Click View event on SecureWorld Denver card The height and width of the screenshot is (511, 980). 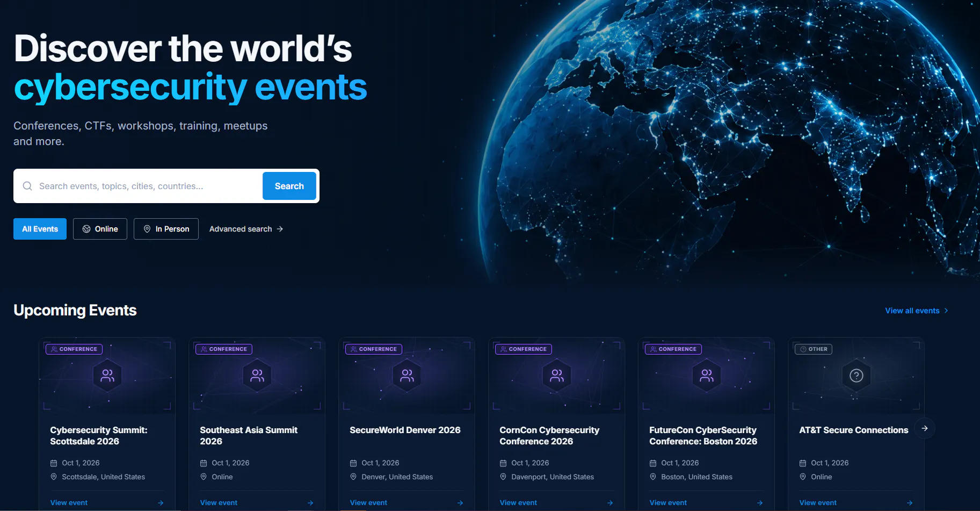coord(368,503)
